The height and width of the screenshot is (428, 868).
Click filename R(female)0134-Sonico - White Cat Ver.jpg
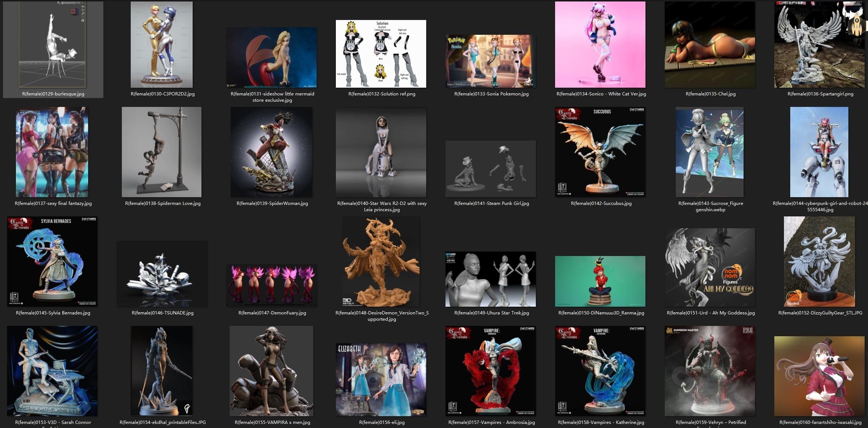[601, 94]
